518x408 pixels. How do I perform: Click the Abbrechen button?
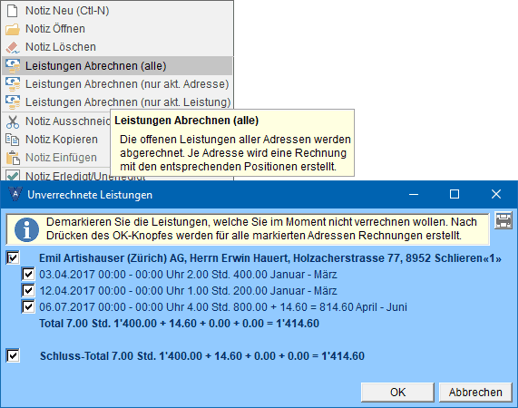[x=475, y=392]
